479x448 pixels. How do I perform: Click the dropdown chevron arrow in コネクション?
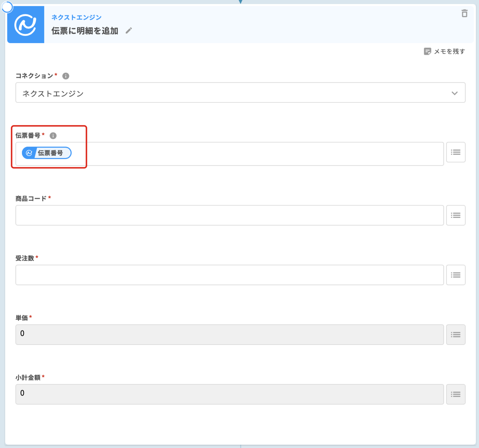[x=454, y=93]
